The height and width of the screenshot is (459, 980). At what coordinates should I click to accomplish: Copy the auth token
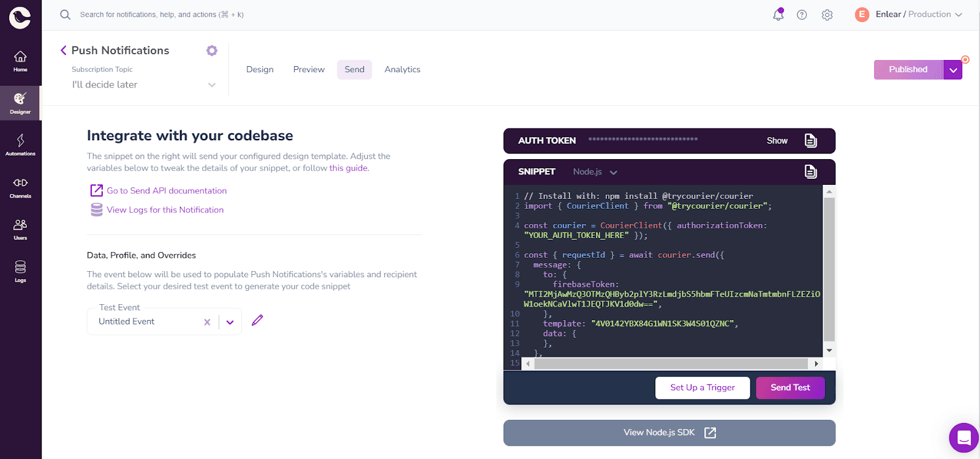(810, 141)
